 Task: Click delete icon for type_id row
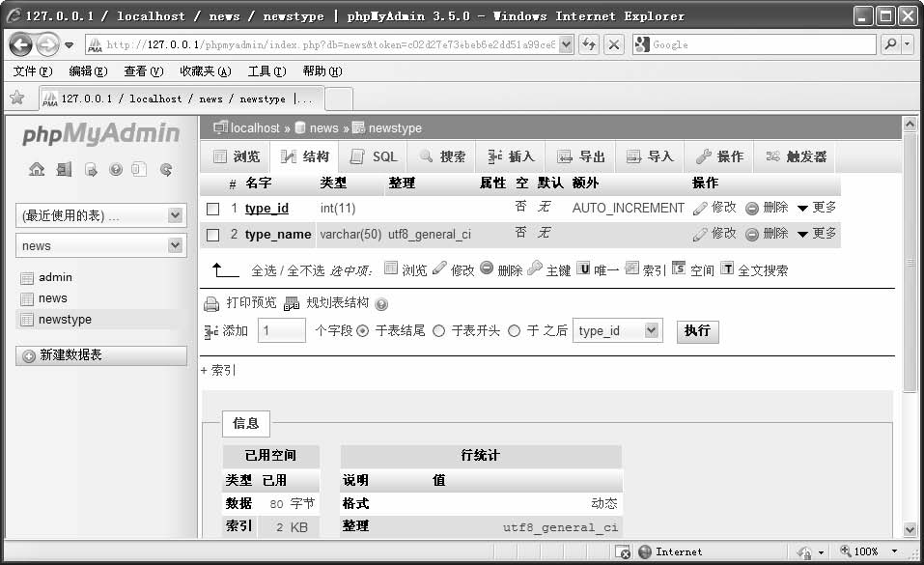point(752,209)
